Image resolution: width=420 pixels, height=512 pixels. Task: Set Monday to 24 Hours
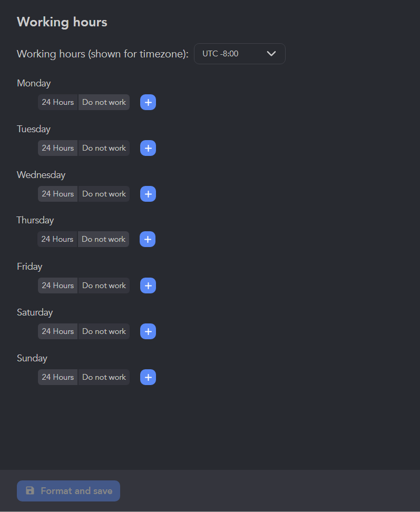pos(58,102)
